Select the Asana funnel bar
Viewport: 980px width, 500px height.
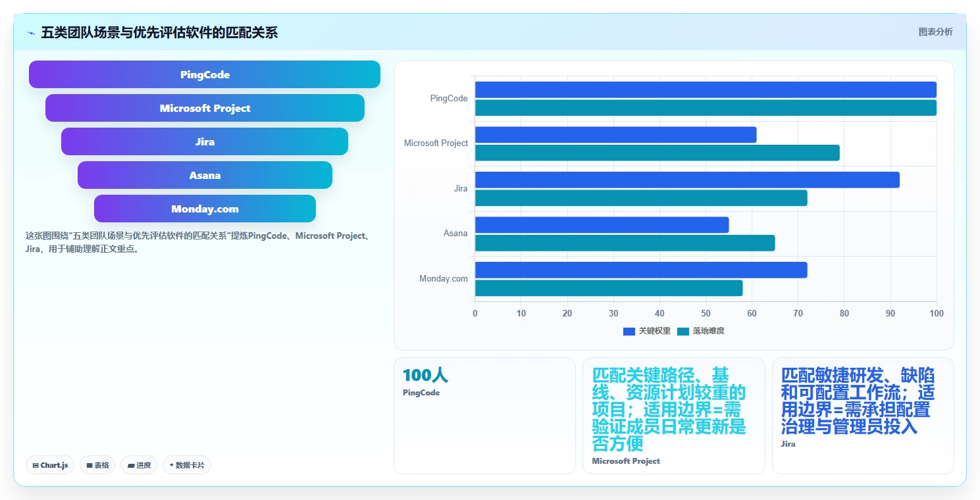click(205, 175)
